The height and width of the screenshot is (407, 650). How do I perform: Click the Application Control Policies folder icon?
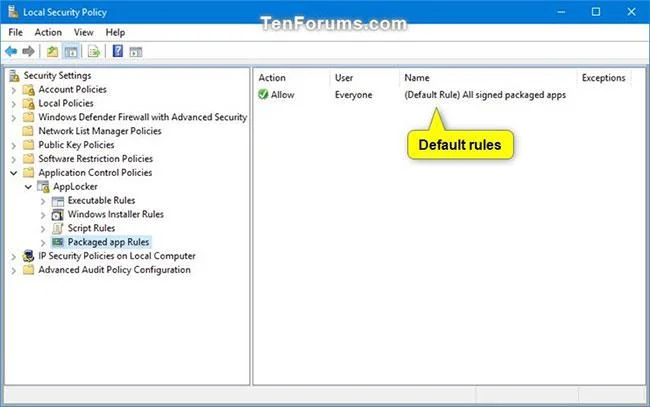point(28,173)
